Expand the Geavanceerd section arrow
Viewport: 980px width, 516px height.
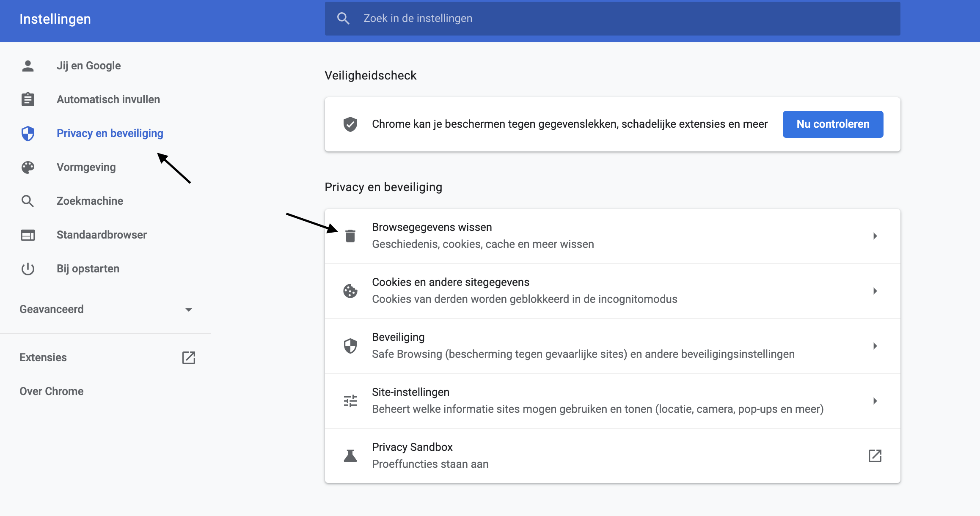point(189,310)
